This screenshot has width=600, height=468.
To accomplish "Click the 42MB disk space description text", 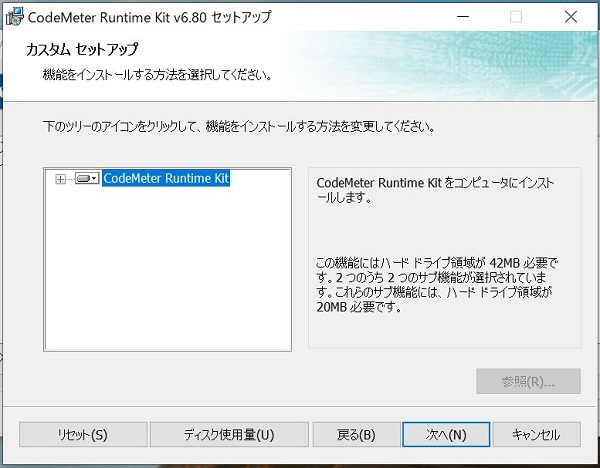I will [x=436, y=285].
